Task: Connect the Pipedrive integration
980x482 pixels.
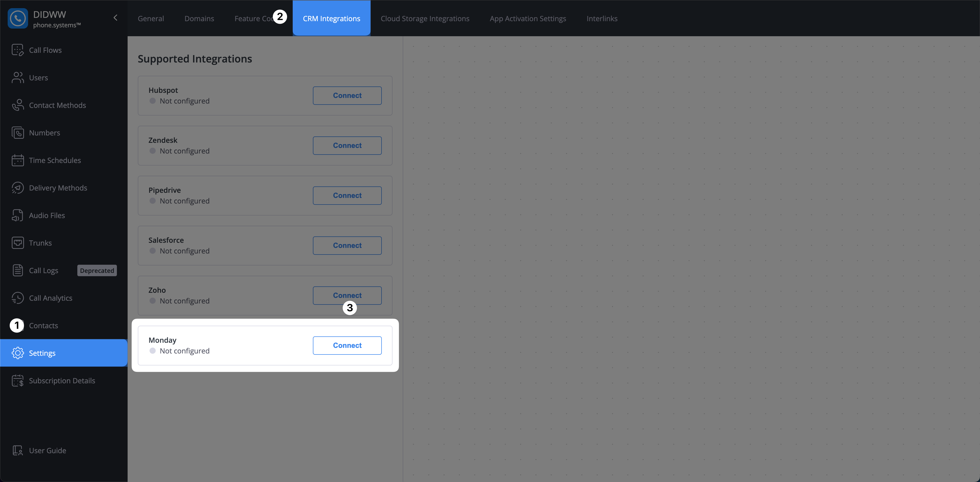Action: (x=347, y=195)
